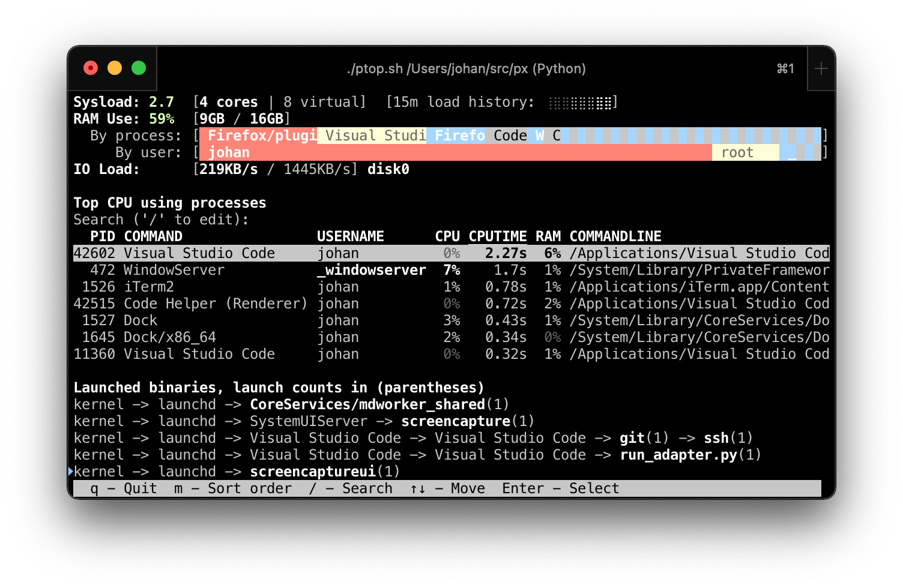Click the PID column header

pos(103,236)
